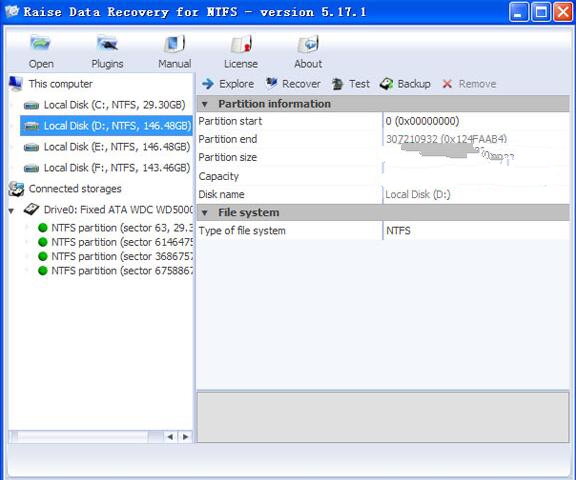This screenshot has width=576, height=480.
Task: Click the Recover button label
Action: click(x=301, y=84)
